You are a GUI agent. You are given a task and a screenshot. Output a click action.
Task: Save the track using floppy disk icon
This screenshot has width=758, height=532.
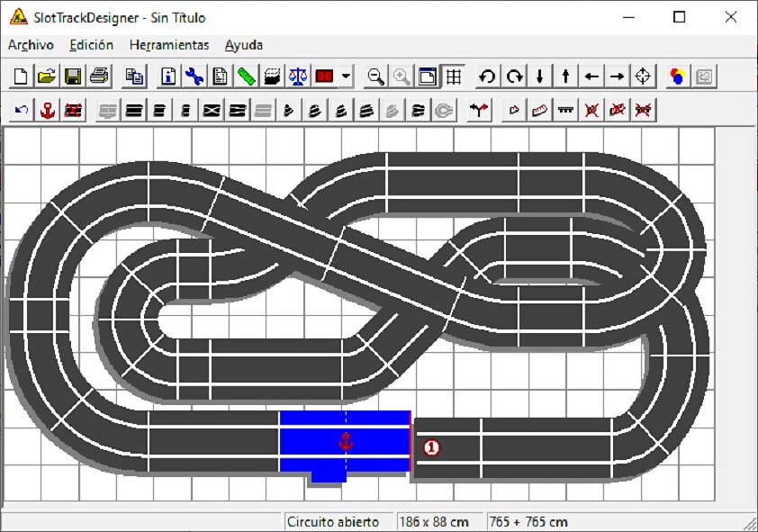pos(73,77)
